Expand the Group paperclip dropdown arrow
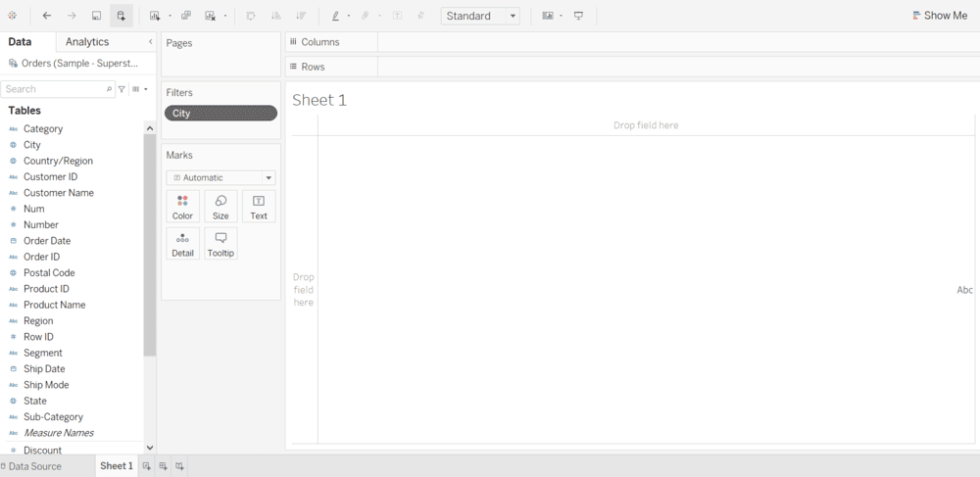 point(378,16)
